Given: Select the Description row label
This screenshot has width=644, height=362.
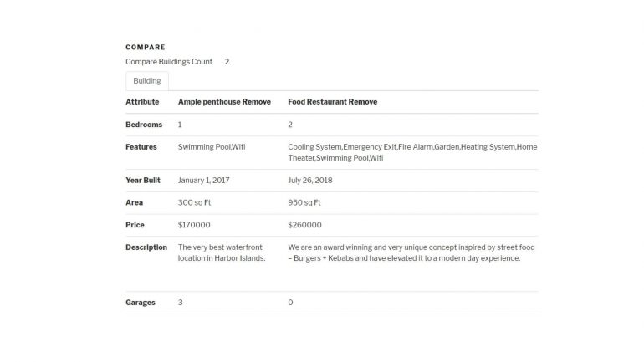Looking at the screenshot, I should (x=146, y=247).
